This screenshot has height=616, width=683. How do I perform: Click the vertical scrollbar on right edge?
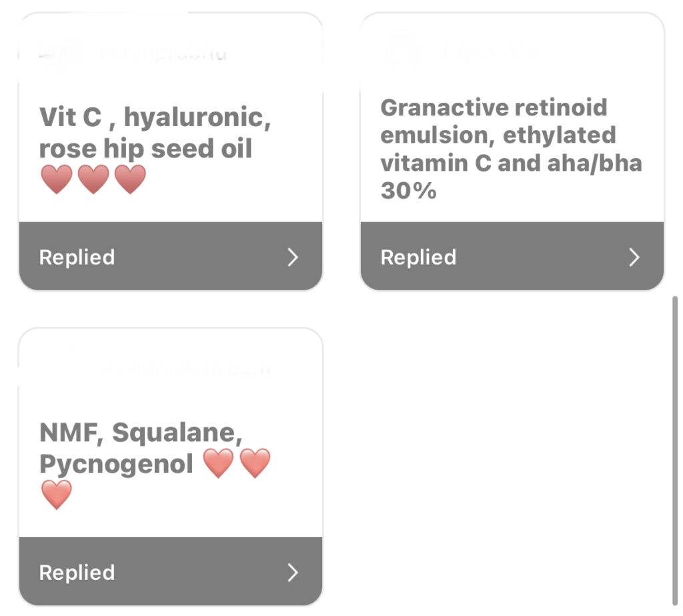coord(675,451)
